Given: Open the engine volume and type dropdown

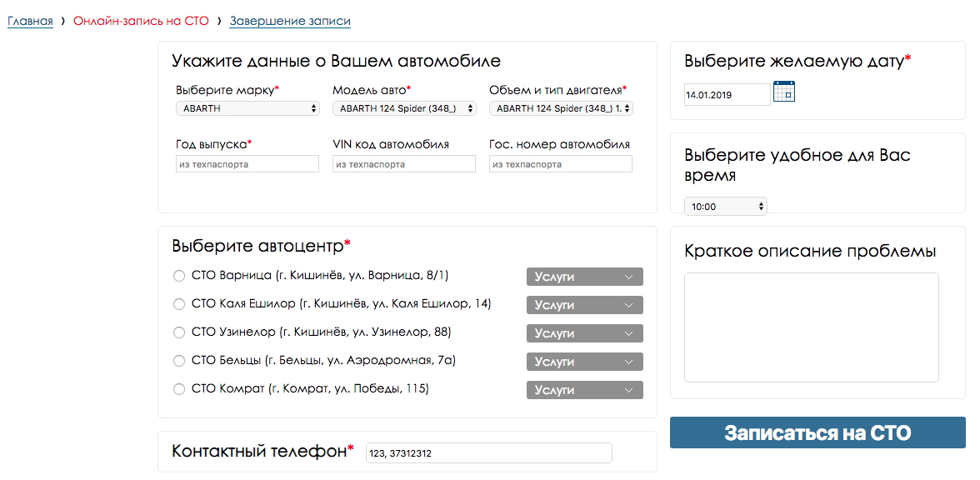Looking at the screenshot, I should point(561,108).
